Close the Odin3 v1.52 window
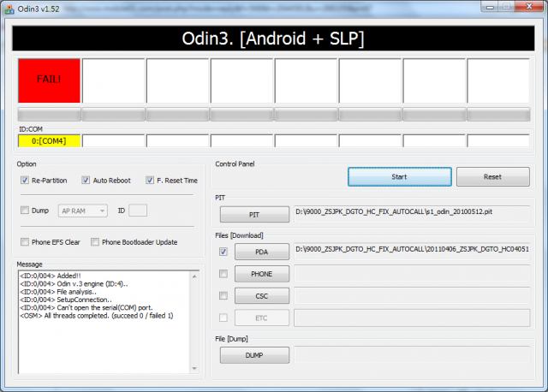 point(529,7)
